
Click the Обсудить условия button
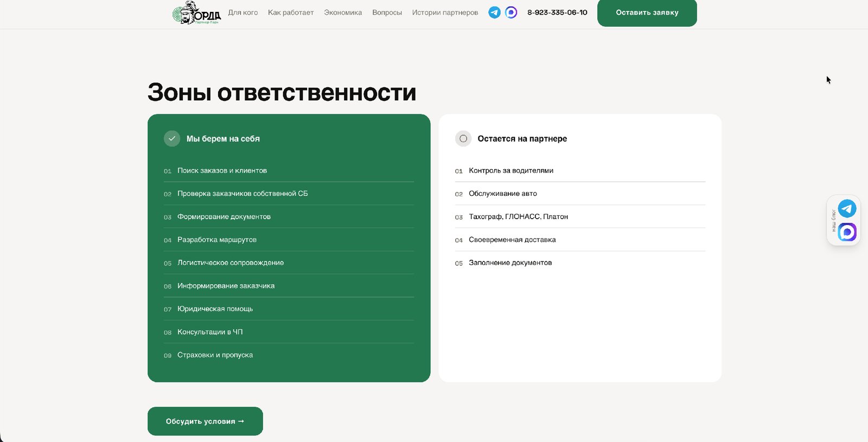(205, 421)
